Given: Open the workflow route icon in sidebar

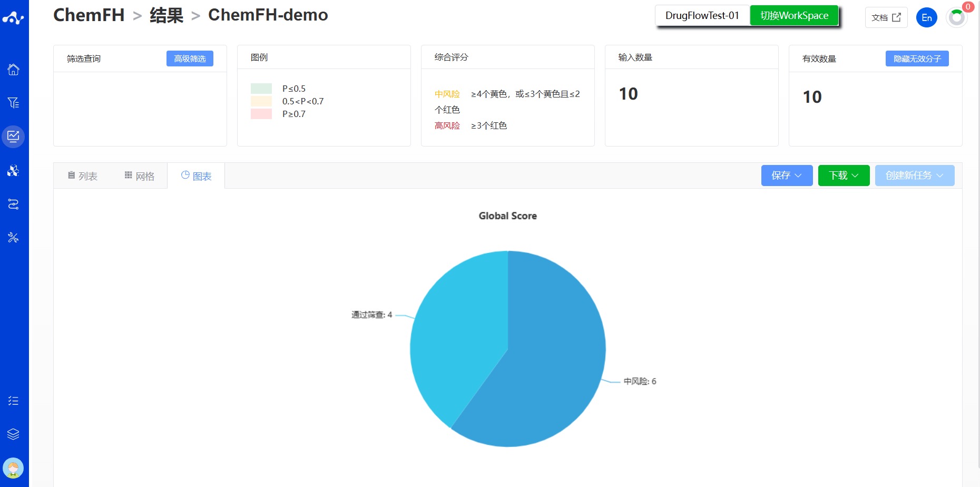Looking at the screenshot, I should coord(13,204).
